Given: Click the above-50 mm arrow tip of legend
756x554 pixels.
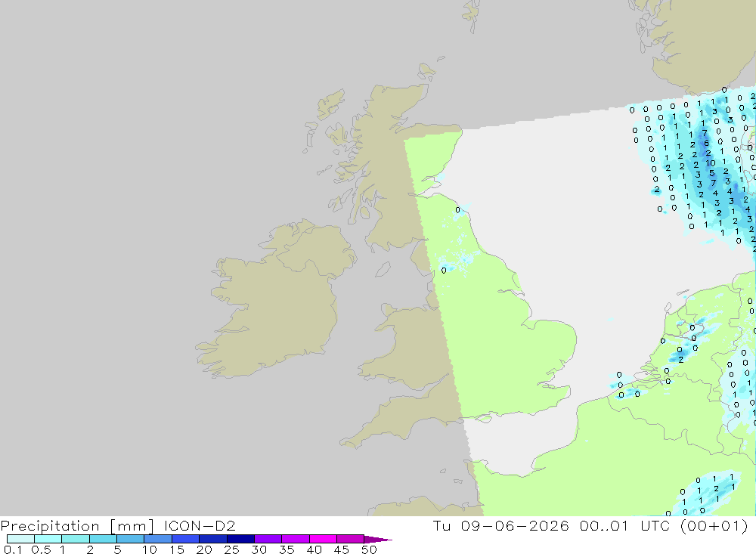Looking at the screenshot, I should pyautogui.click(x=377, y=540).
